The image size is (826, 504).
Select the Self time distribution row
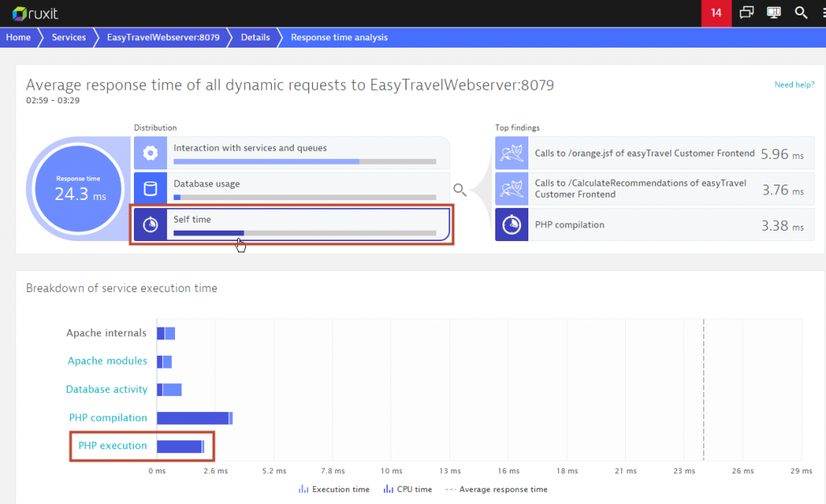tap(292, 224)
